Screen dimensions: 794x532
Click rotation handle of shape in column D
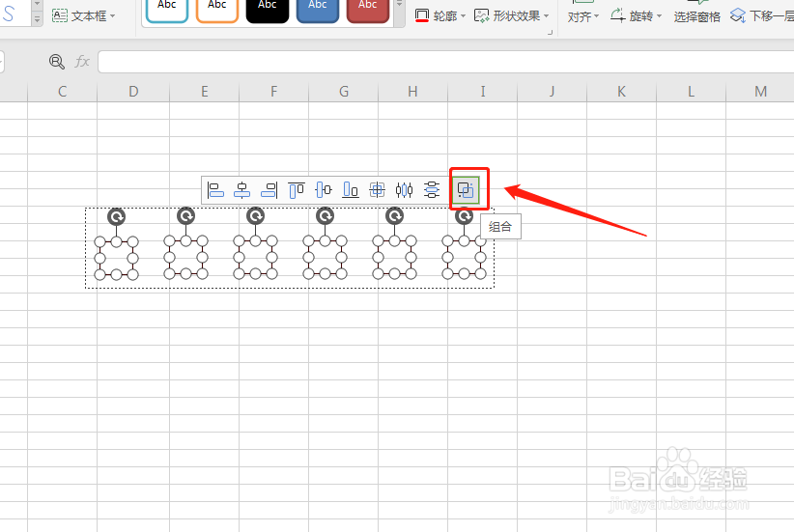(117, 216)
